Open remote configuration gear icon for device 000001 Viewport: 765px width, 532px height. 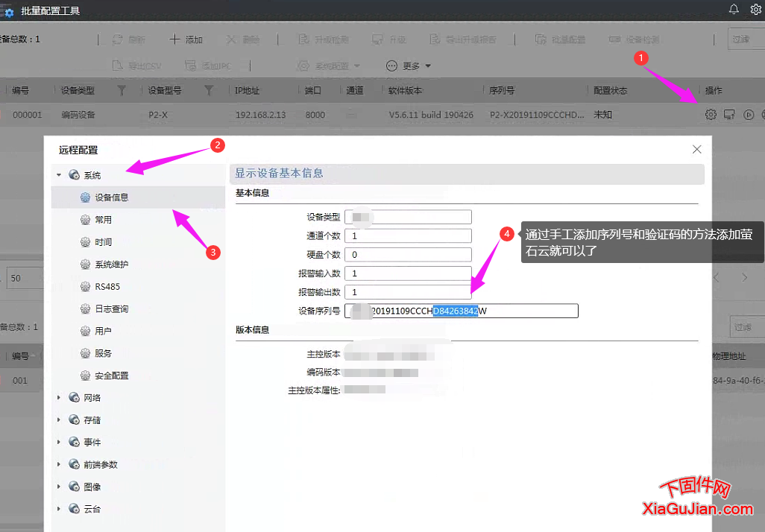[x=711, y=115]
